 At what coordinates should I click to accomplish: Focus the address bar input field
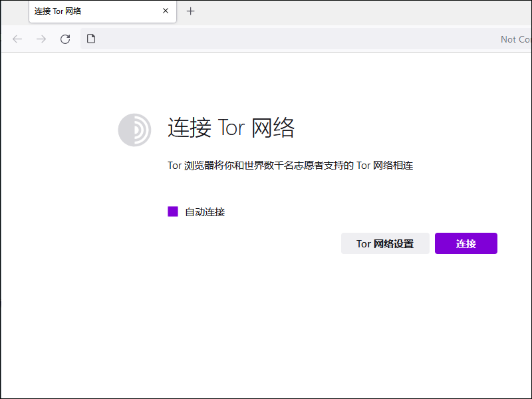tap(293, 39)
